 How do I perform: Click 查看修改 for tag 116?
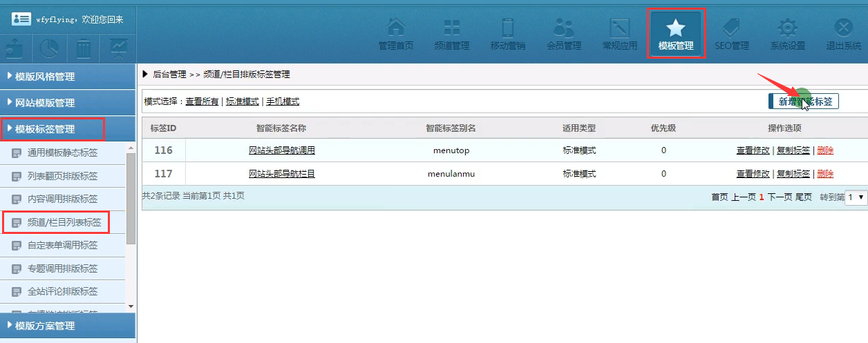[753, 150]
